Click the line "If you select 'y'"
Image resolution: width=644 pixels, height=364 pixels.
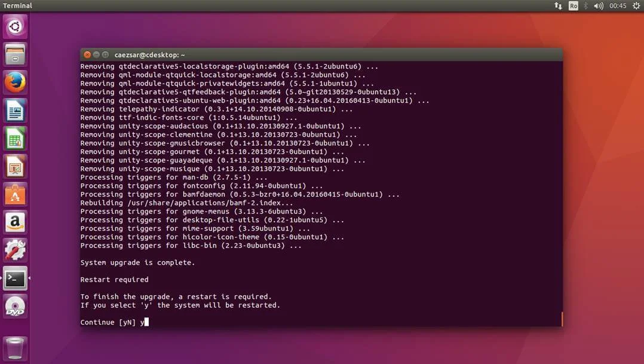[x=180, y=305]
